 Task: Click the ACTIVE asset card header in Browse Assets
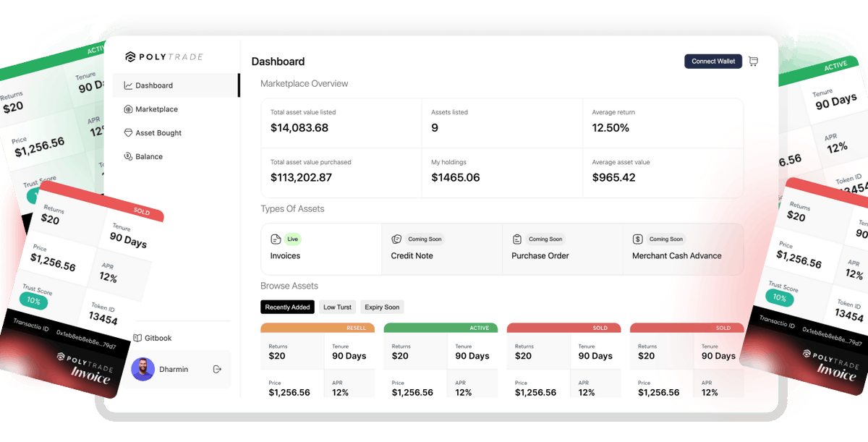coord(441,328)
